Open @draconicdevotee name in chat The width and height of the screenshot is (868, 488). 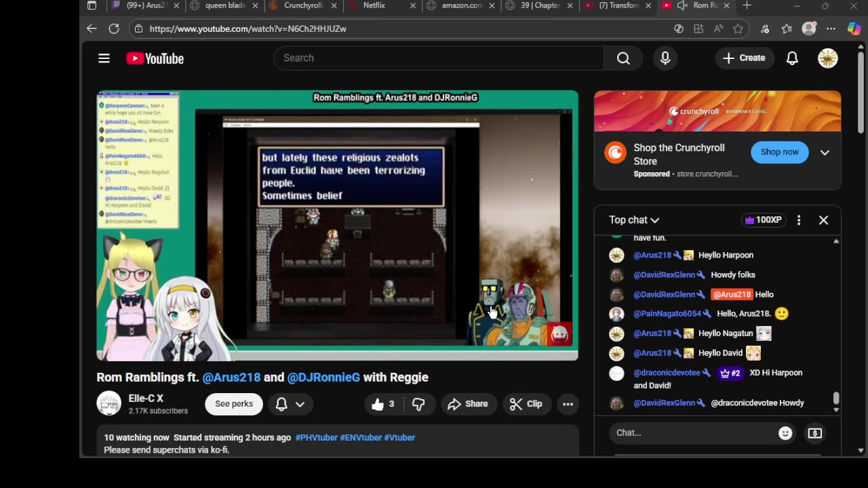coord(667,373)
